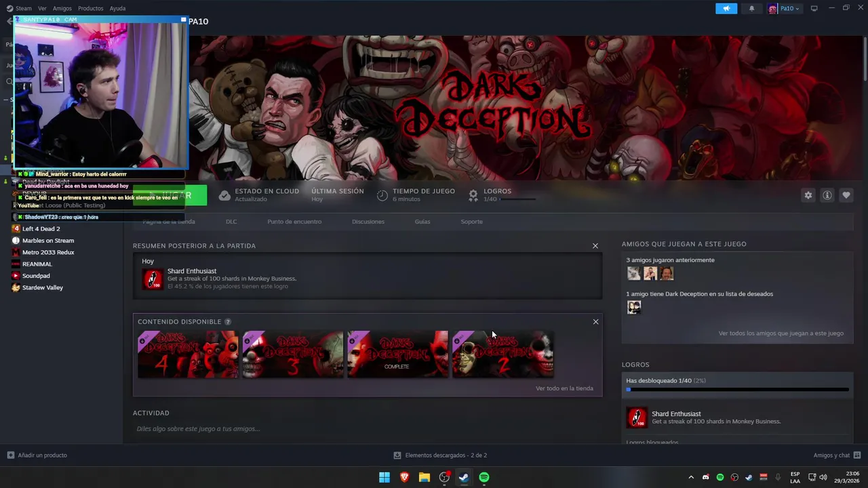
Task: Open the Guías tab
Action: [422, 222]
